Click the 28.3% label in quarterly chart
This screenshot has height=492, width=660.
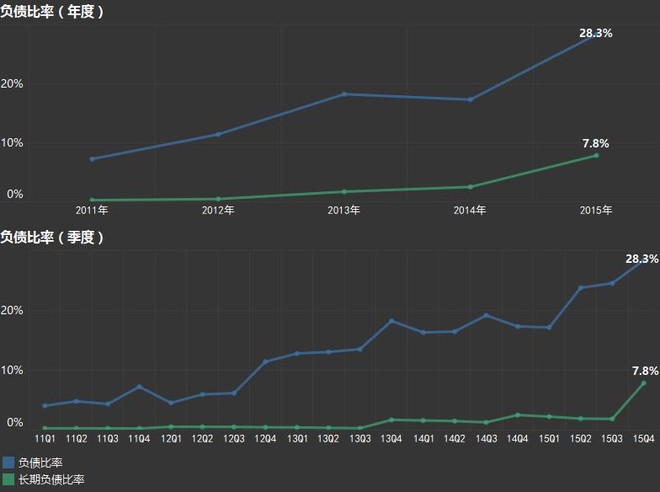pos(642,259)
